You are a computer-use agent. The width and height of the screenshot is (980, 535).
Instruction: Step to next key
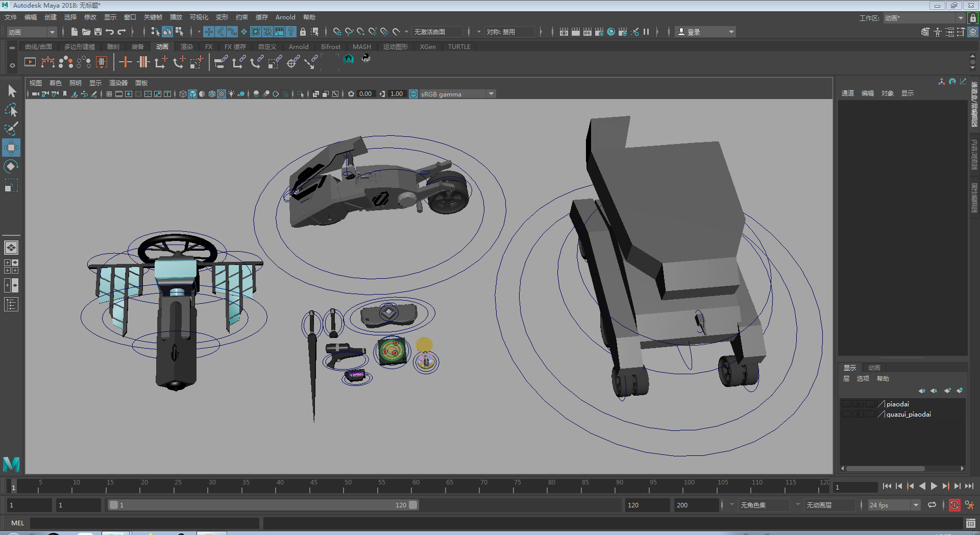pyautogui.click(x=945, y=487)
